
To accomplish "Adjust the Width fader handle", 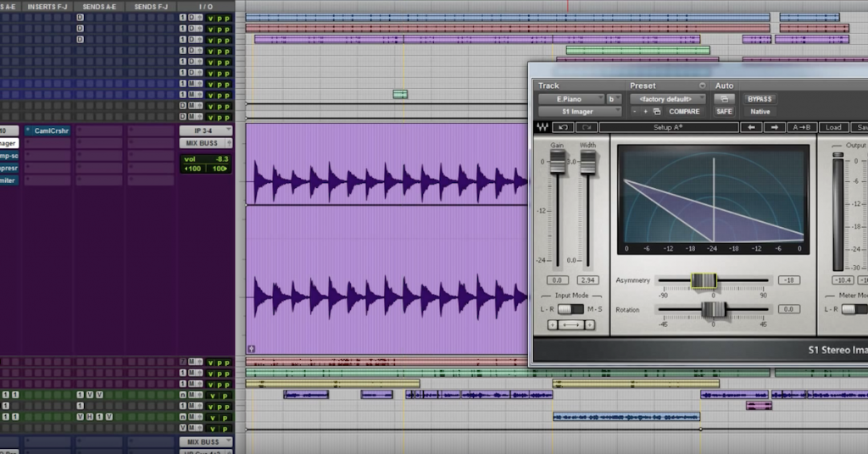I will pos(588,162).
